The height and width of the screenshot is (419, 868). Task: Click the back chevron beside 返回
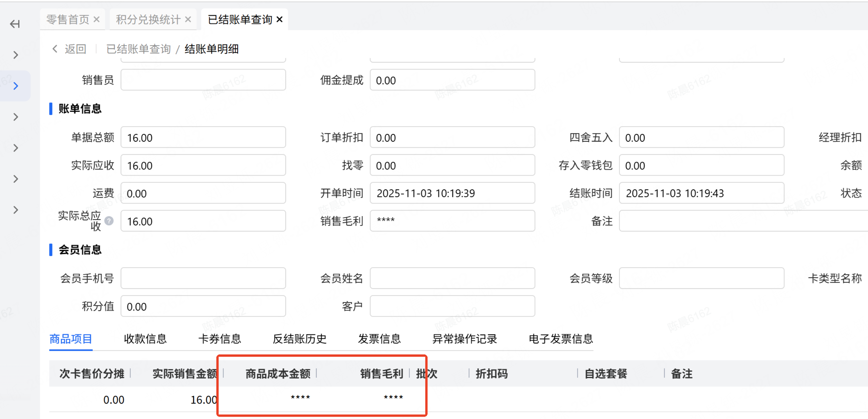(55, 49)
